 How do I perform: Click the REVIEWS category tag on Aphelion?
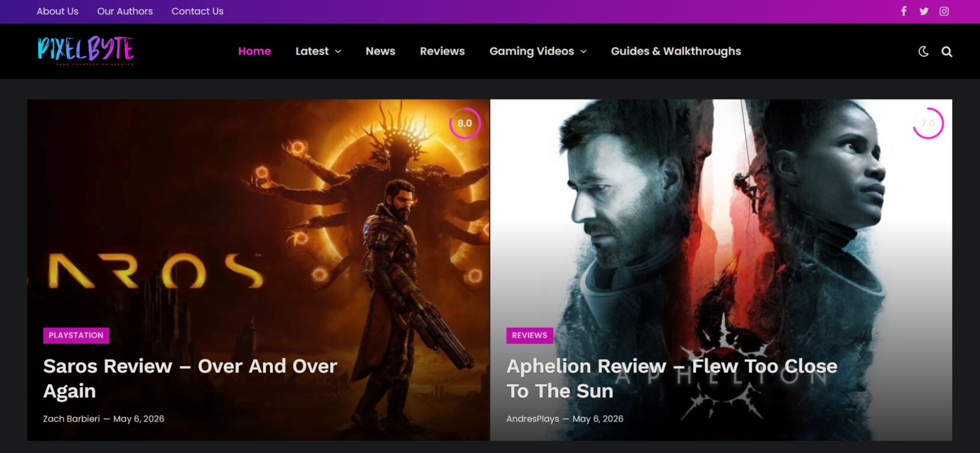[529, 335]
